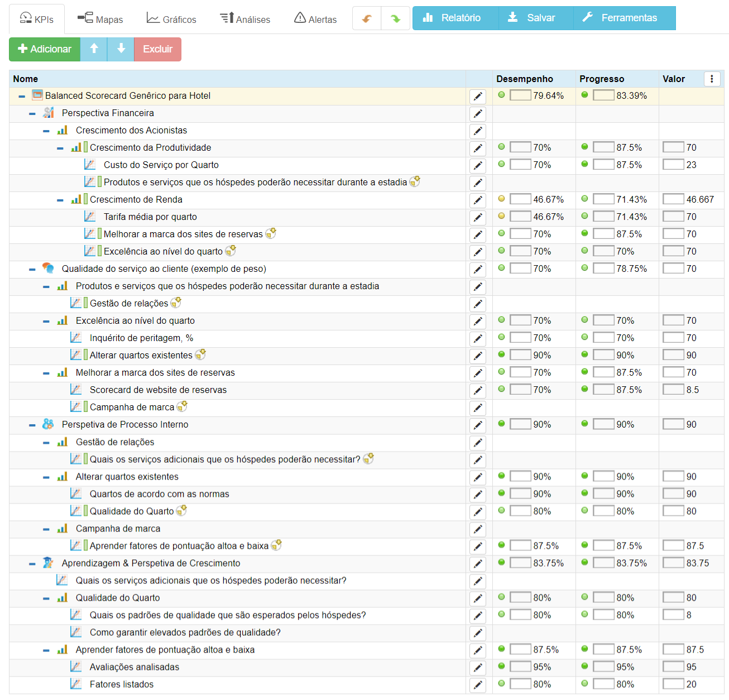
Task: Edit the Balanced Scorecard Genérico para Hotel with pencil icon
Action: point(478,96)
